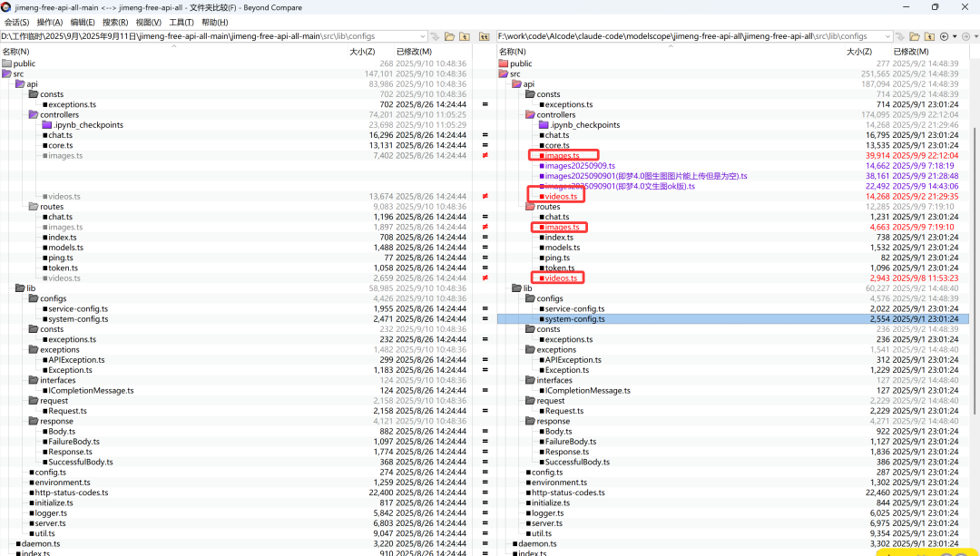Select token.ts in left pane
The image size is (980, 556).
tap(64, 268)
